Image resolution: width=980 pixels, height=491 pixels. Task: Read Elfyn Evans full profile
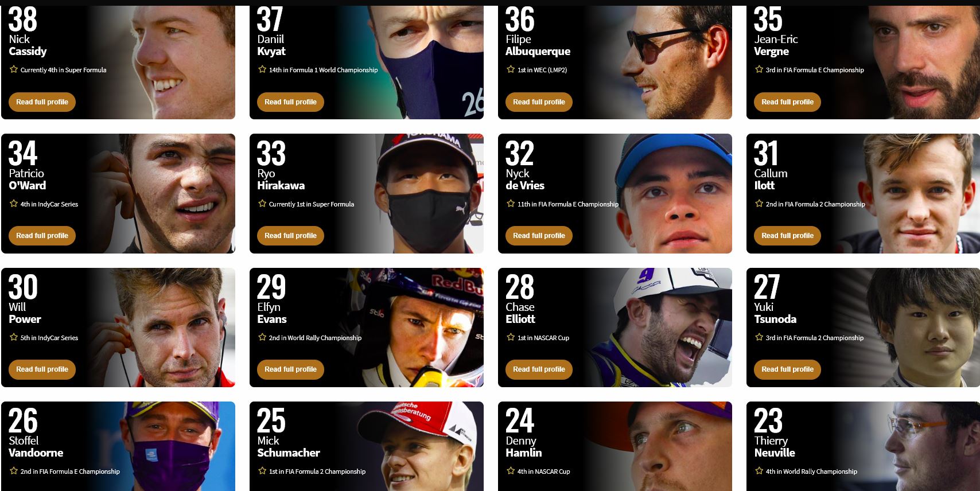290,369
